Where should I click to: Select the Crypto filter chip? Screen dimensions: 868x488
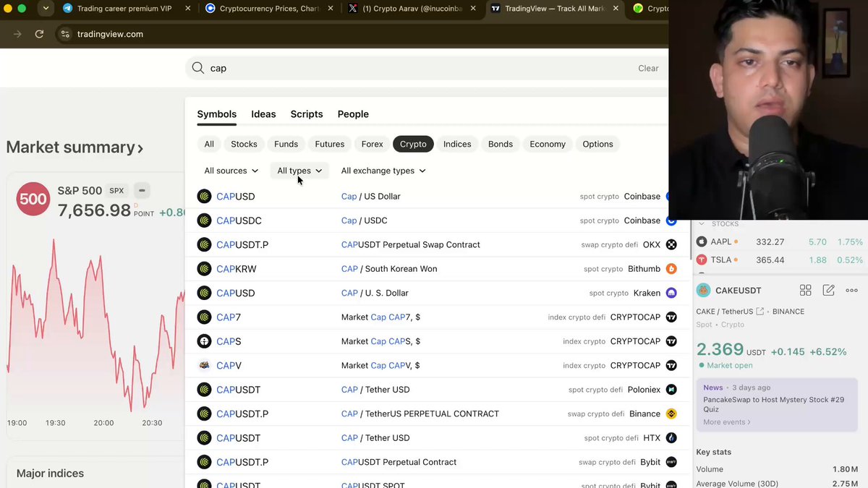coord(413,144)
